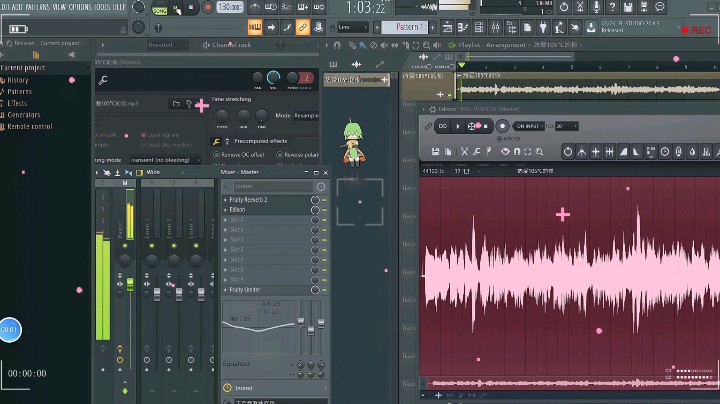Open the Wide mixer layout dropdown
The width and height of the screenshot is (720, 404).
(164, 172)
